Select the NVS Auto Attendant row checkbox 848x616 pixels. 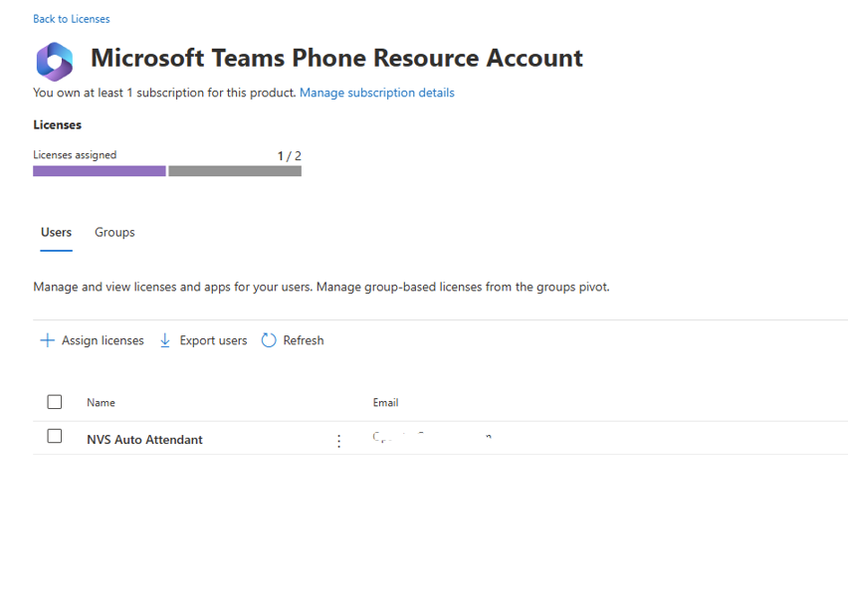tap(55, 436)
